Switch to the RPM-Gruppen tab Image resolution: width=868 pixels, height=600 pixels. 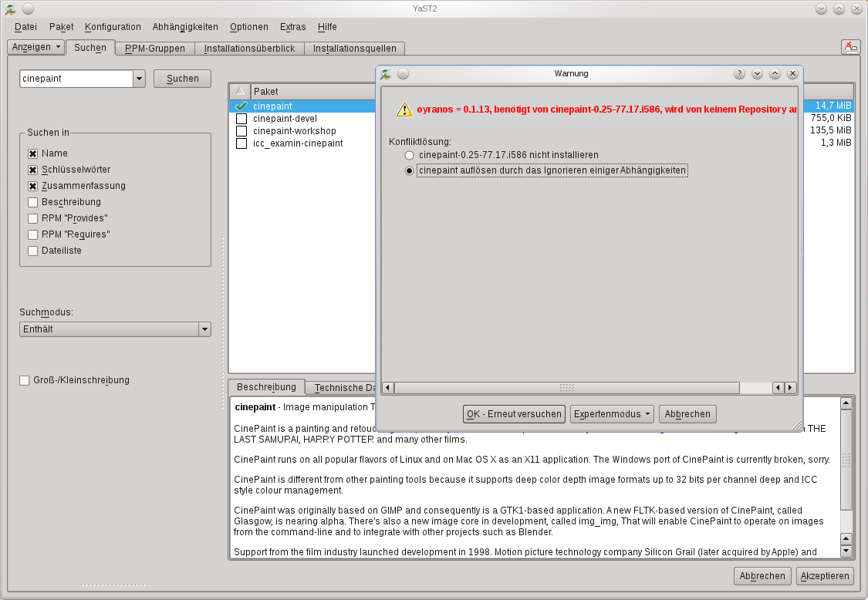155,49
